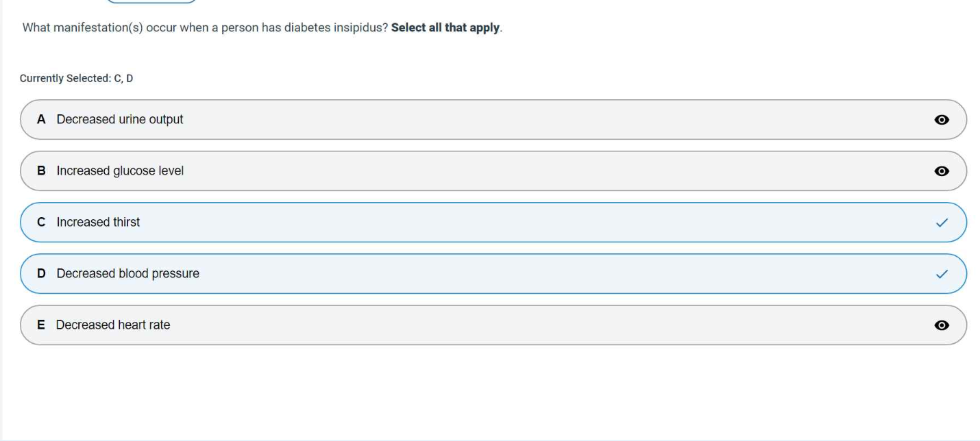Click the Currently Selected: C, D label
Image resolution: width=980 pixels, height=441 pixels.
[x=76, y=79]
